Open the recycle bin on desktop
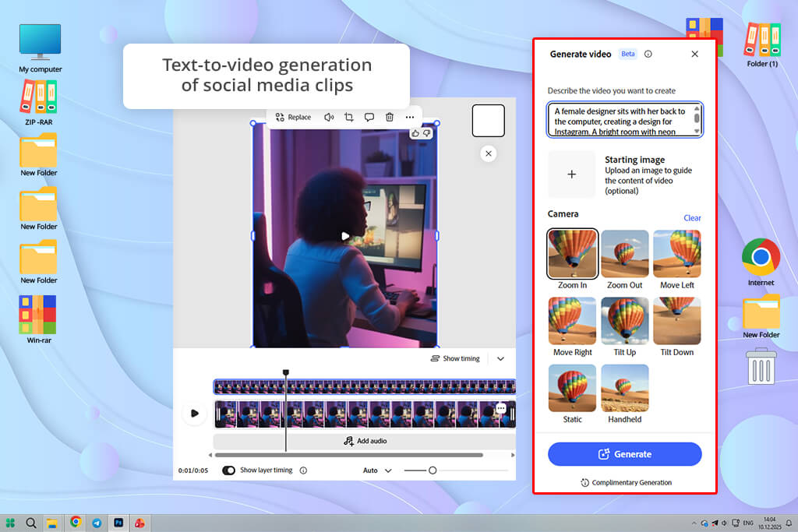The width and height of the screenshot is (798, 532). click(x=761, y=365)
